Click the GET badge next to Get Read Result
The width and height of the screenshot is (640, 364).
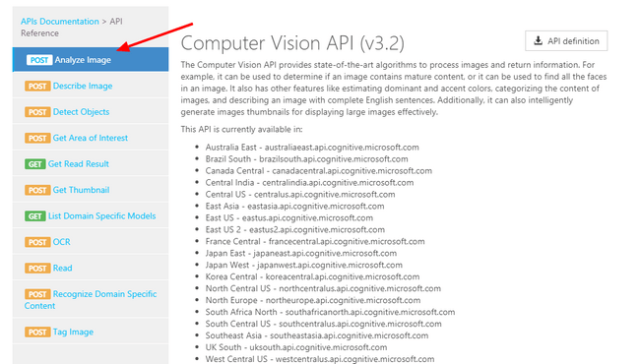[x=34, y=164]
